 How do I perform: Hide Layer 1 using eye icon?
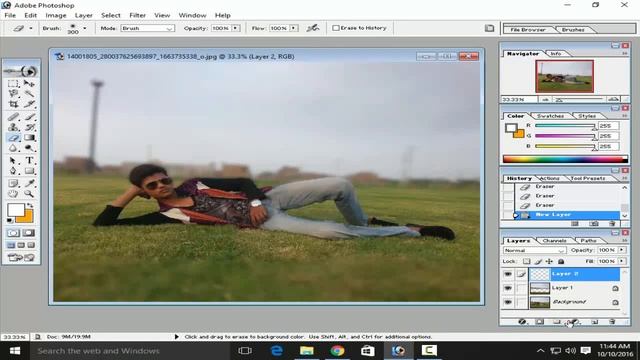click(508, 288)
